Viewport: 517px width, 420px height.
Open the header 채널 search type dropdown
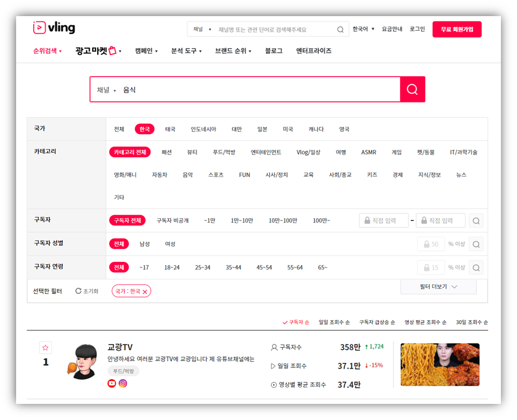tap(202, 30)
